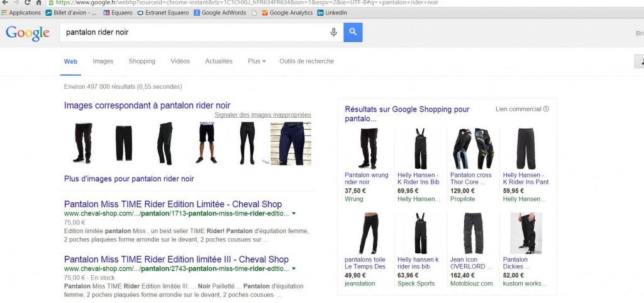Click the blue search magnifier button
This screenshot has width=644, height=303.
tap(353, 32)
